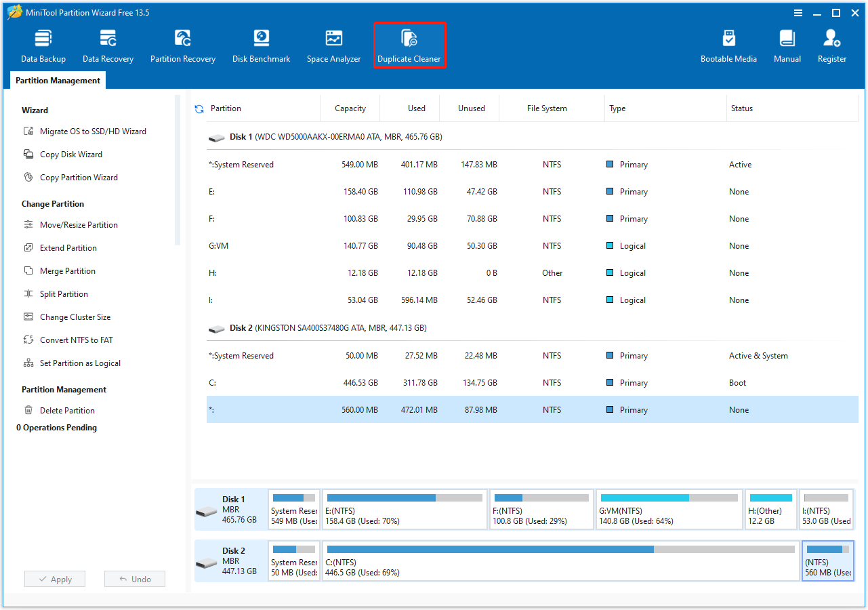Image resolution: width=868 pixels, height=610 pixels.
Task: Open Partition Recovery
Action: pos(182,44)
